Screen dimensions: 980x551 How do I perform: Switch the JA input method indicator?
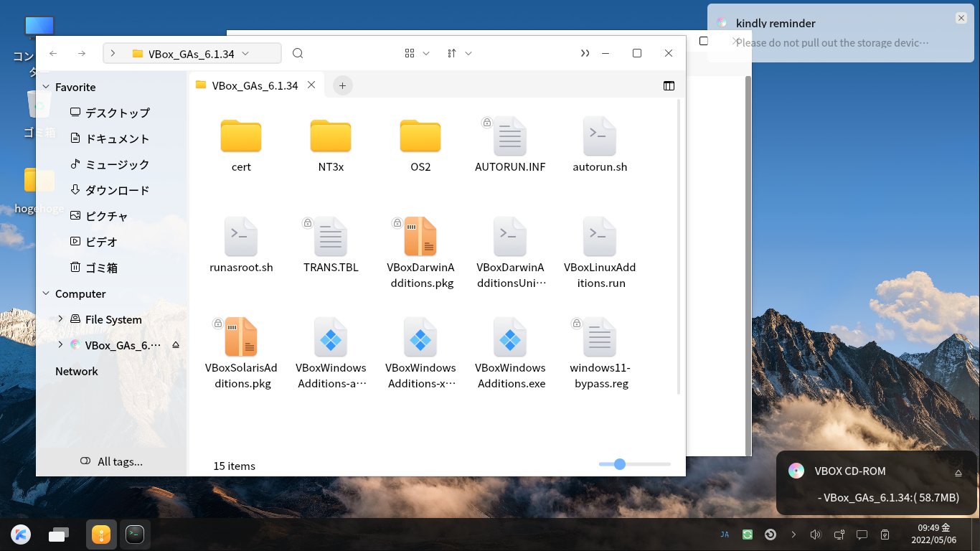725,534
